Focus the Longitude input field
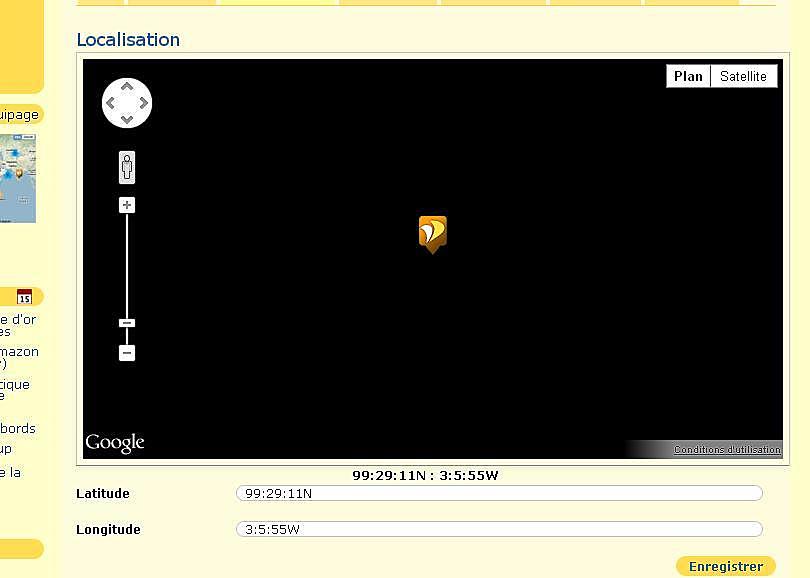Image resolution: width=810 pixels, height=578 pixels. point(499,529)
